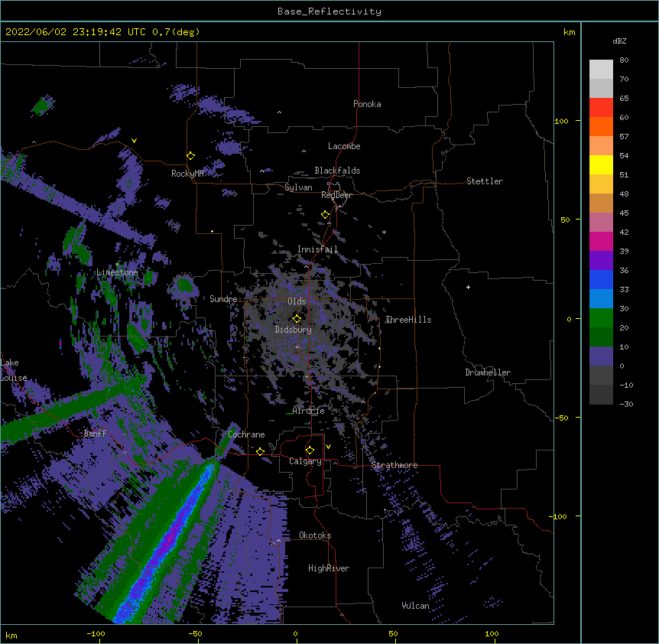Click the yellow diamond marker above RockyMH
The width and height of the screenshot is (659, 644).
tap(191, 156)
